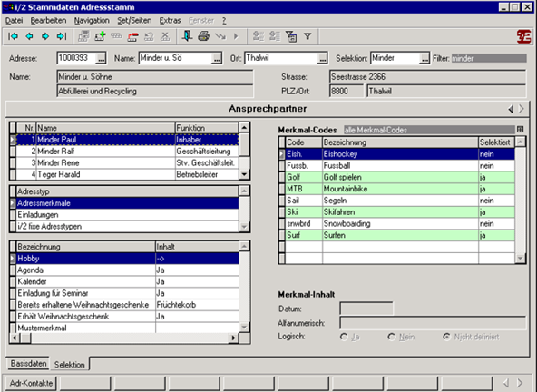This screenshot has width=537, height=392.
Task: Click the funnel filter icon
Action: pyautogui.click(x=308, y=36)
